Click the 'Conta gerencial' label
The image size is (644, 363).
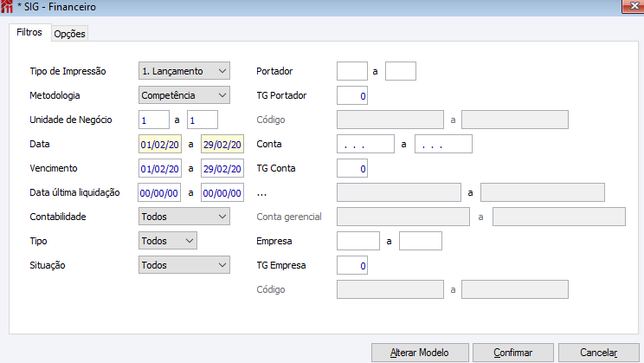289,217
